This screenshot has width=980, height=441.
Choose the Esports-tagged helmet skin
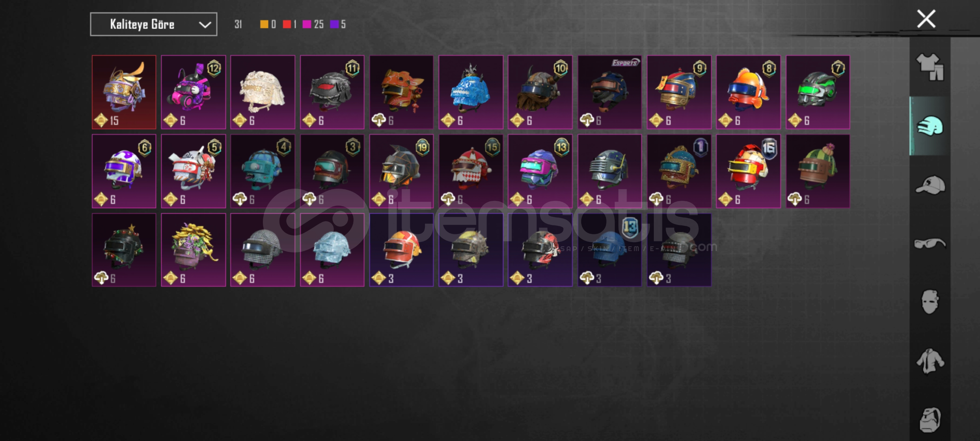pyautogui.click(x=609, y=92)
